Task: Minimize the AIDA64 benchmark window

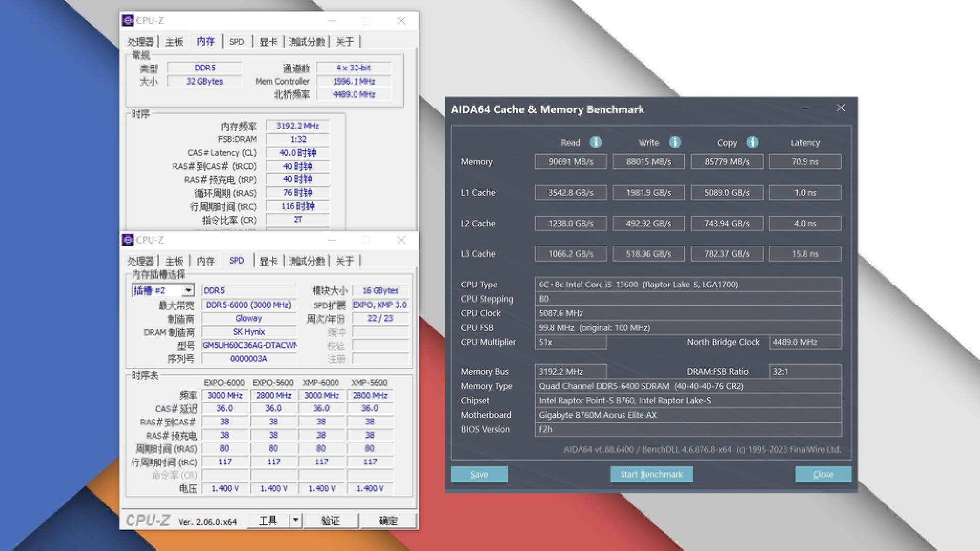Action: pyautogui.click(x=805, y=108)
